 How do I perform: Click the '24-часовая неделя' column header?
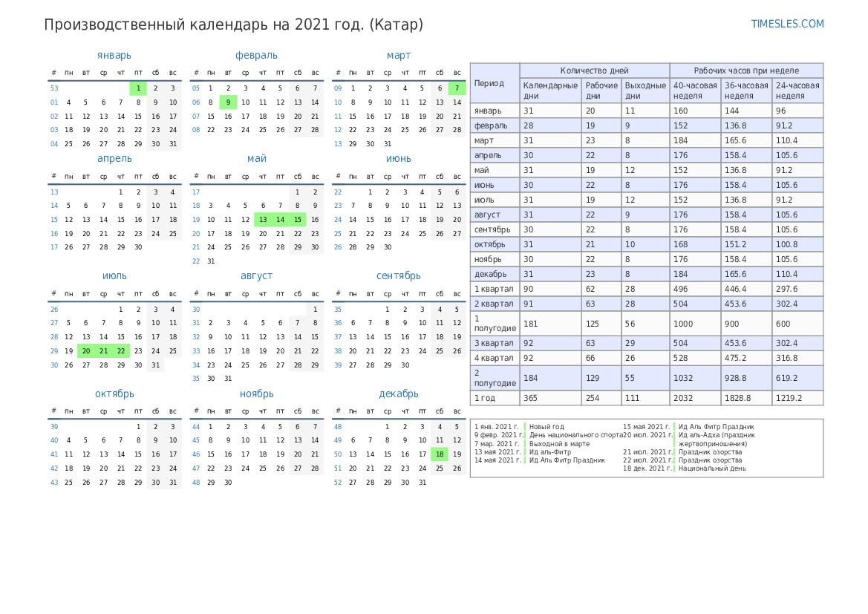pos(797,91)
